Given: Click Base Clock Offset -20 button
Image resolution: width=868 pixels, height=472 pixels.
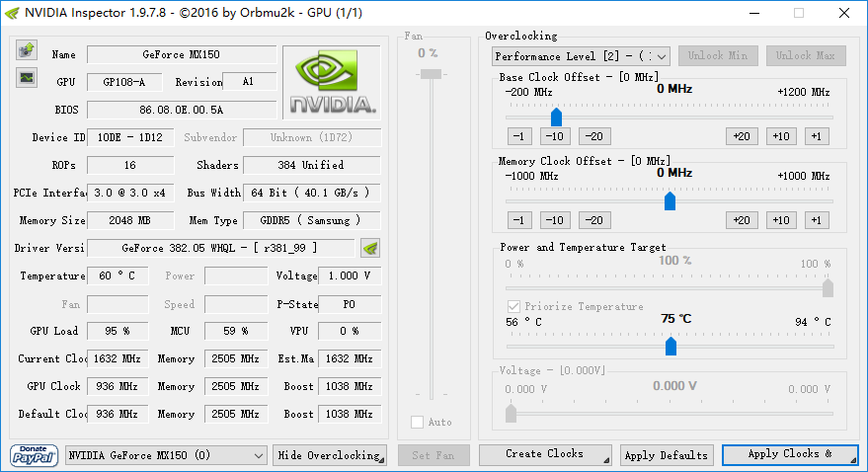Looking at the screenshot, I should (x=594, y=136).
